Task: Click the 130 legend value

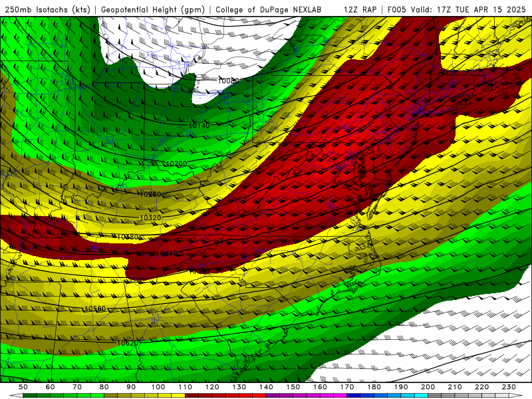Action: [x=239, y=387]
